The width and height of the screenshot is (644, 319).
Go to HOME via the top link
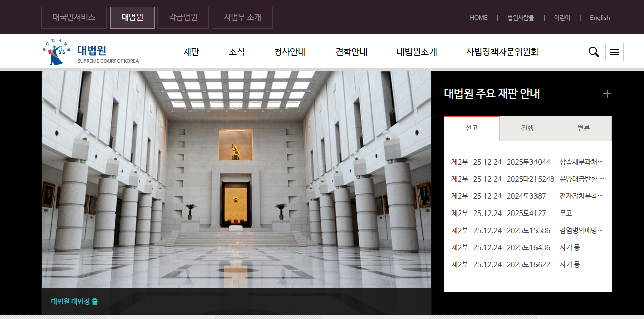pos(478,17)
